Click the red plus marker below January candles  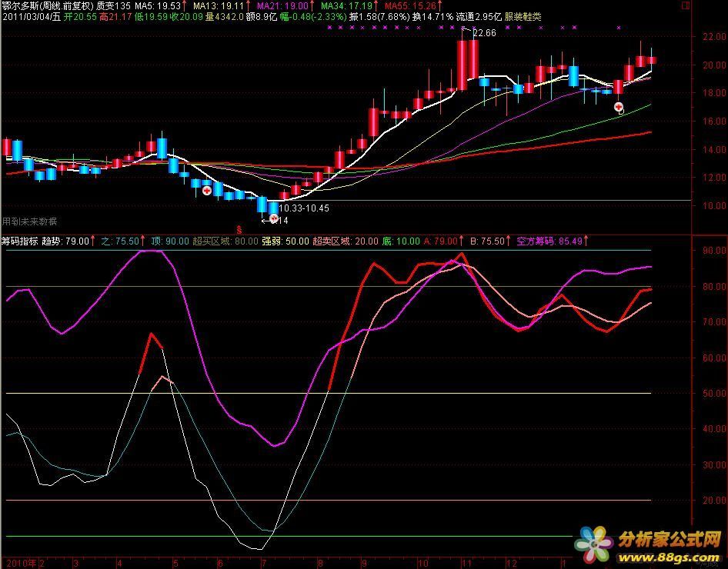point(619,107)
